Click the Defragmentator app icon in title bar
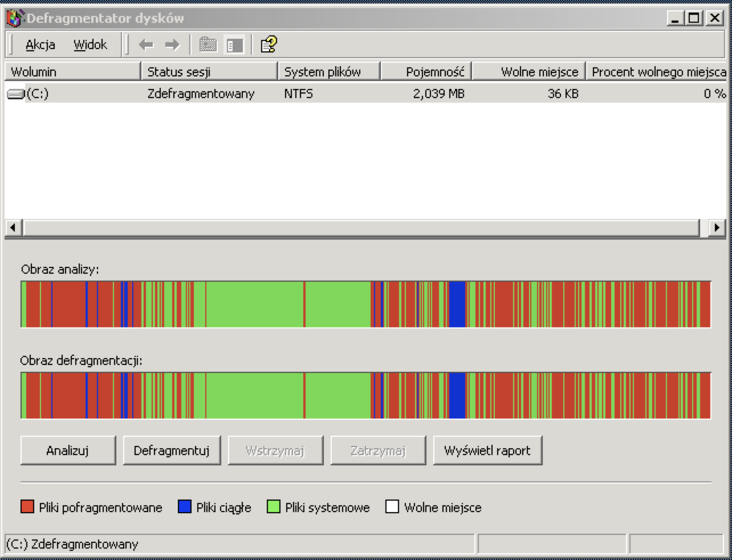The height and width of the screenshot is (560, 732). coord(14,18)
